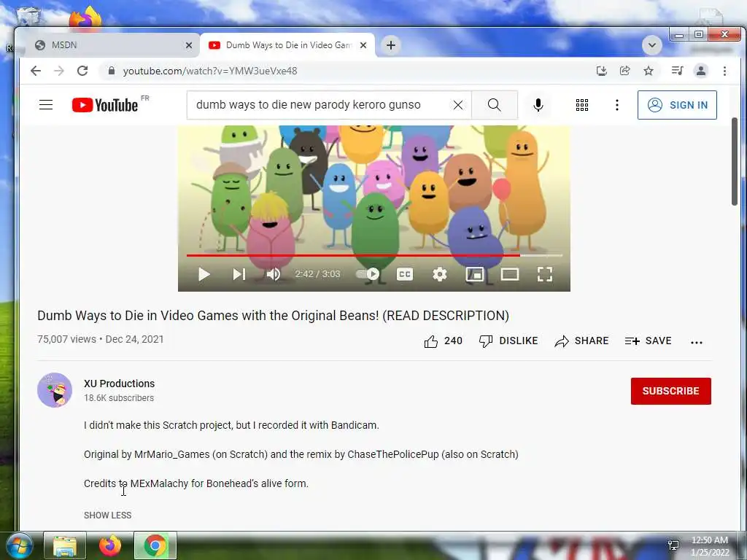This screenshot has height=560, width=747.
Task: Open the YouTube hamburger guide menu
Action: 46,105
